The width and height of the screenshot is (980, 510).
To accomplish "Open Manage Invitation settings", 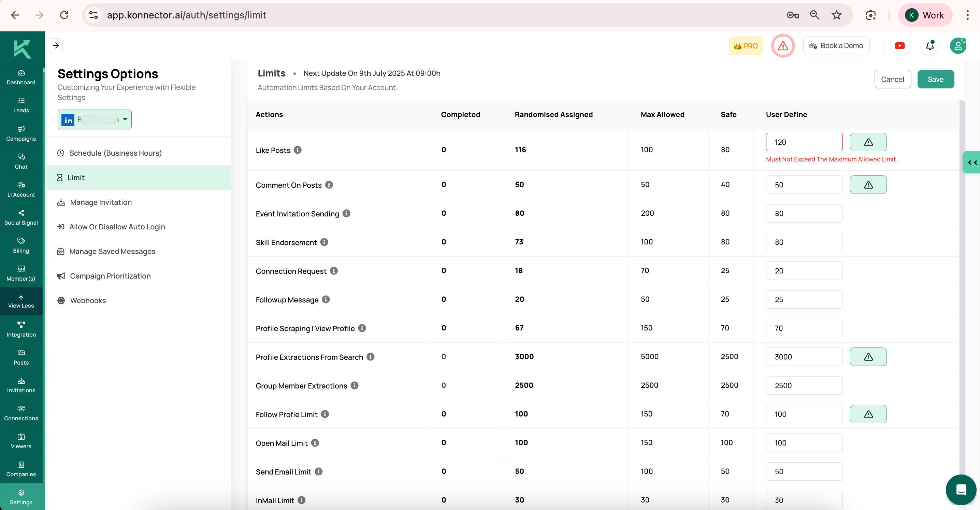I will click(101, 202).
